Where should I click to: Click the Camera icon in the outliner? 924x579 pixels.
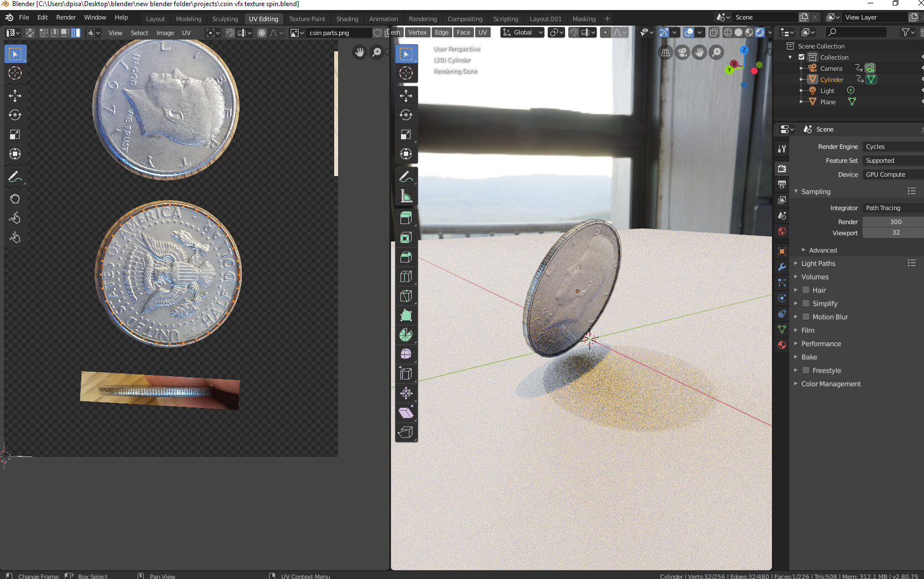tap(812, 68)
